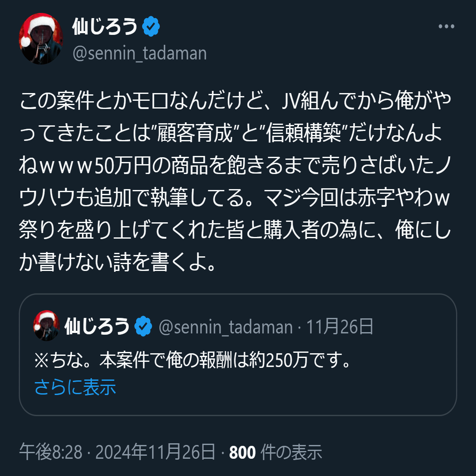Screen dimensions: 476x476
Task: Click the 2024年11月26日 date at the bottom
Action: point(156,452)
